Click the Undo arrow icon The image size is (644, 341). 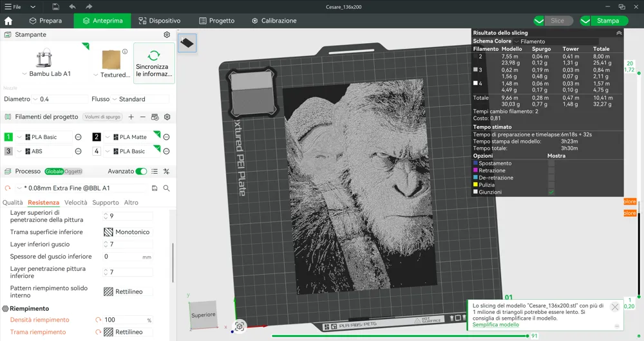[x=72, y=6]
